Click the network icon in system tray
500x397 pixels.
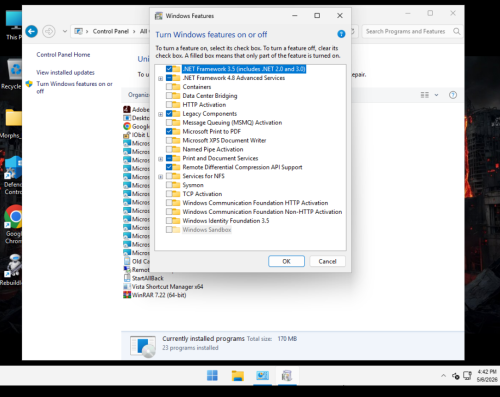pyautogui.click(x=467, y=376)
